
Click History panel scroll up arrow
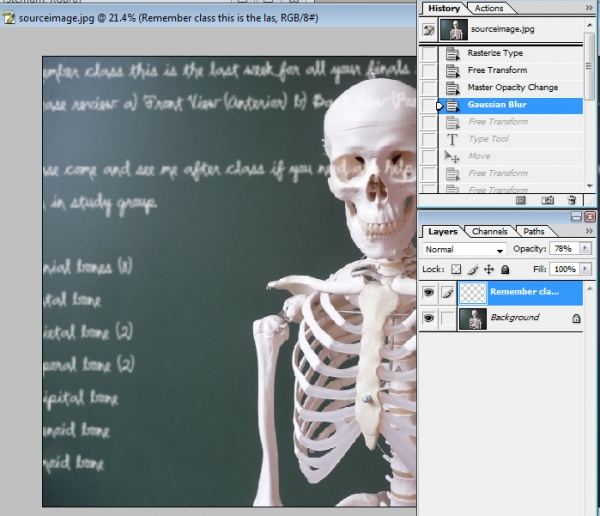point(589,25)
